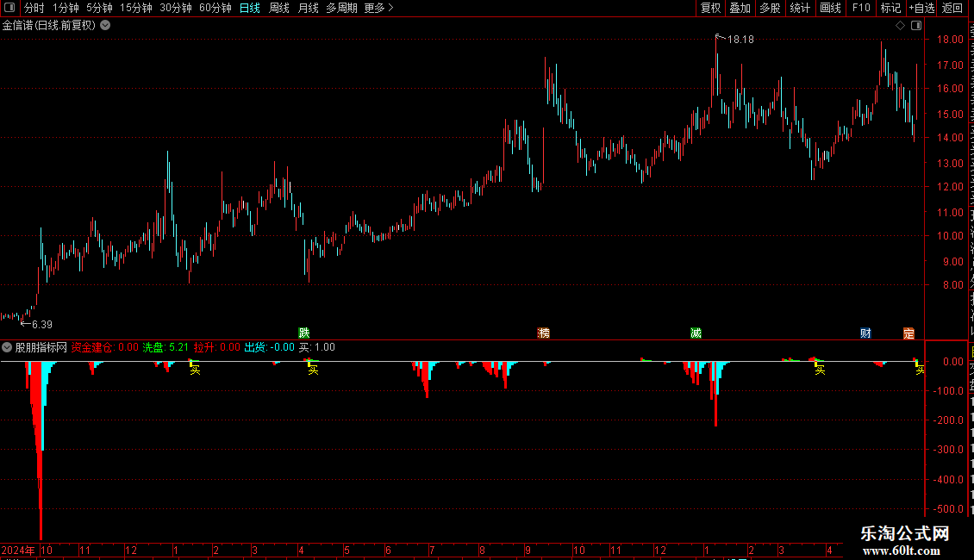This screenshot has height=560, width=974.
Task: Click the diamond marker icon in chart header
Action: 900,26
